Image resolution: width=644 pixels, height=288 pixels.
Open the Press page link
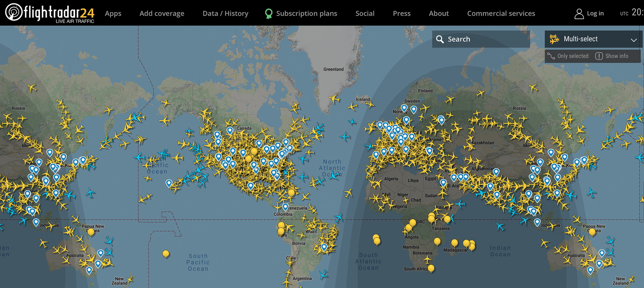coord(402,13)
